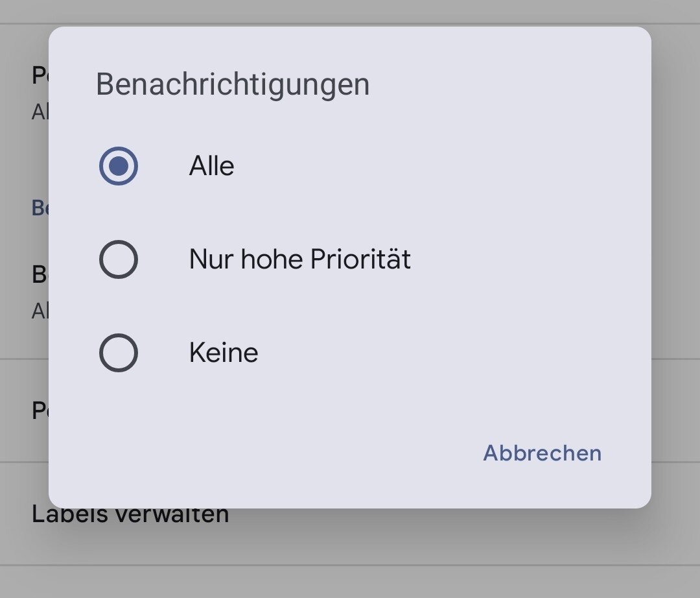The height and width of the screenshot is (598, 700).
Task: Click the empty ring beside "Nur hohe Priorität"
Action: (119, 259)
